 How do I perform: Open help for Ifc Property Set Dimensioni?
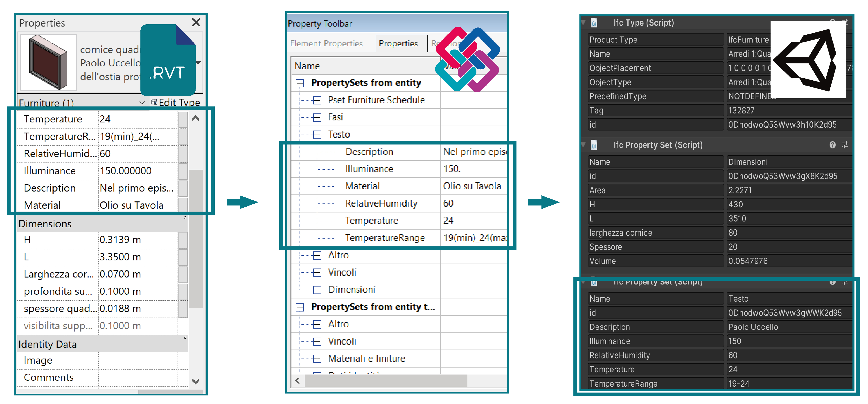832,145
